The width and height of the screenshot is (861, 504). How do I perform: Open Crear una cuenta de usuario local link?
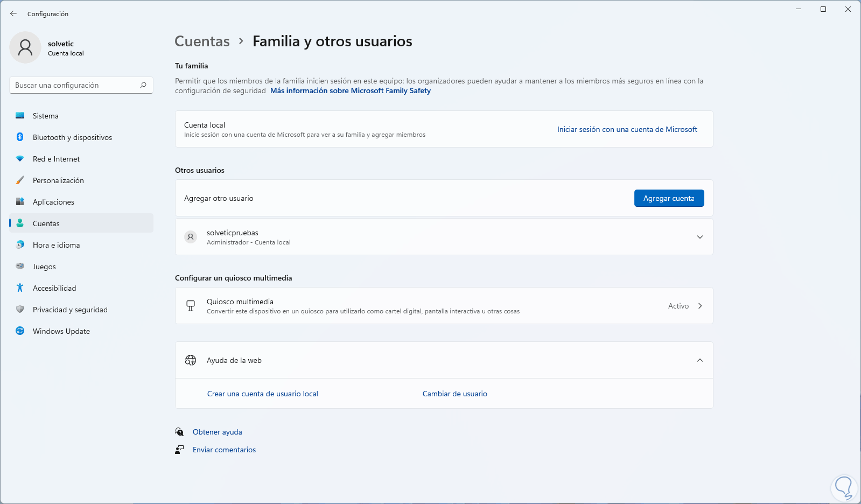[262, 394]
